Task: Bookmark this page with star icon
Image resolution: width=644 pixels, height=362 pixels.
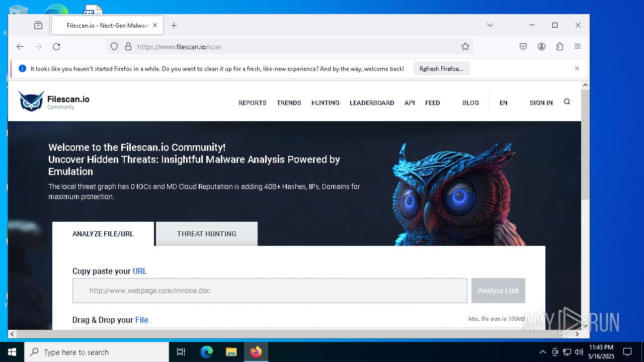Action: click(465, 46)
